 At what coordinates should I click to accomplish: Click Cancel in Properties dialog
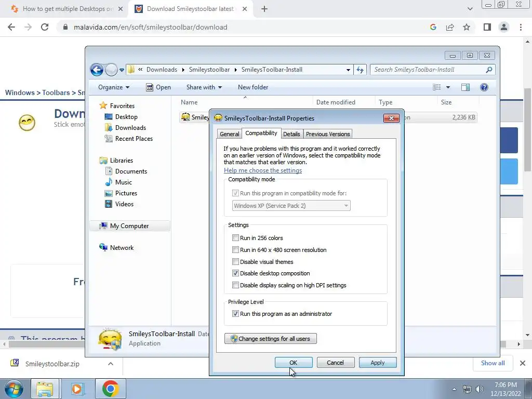pos(335,362)
